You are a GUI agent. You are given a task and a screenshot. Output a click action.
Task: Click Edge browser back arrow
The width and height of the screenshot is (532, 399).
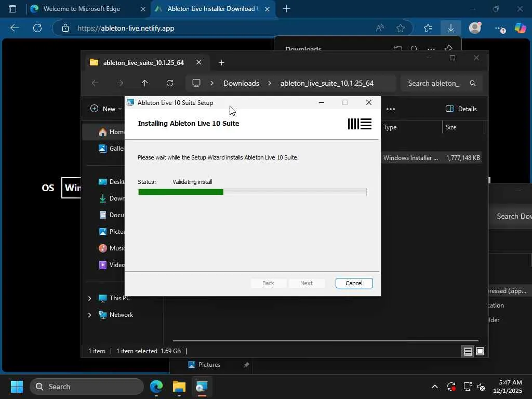[14, 28]
